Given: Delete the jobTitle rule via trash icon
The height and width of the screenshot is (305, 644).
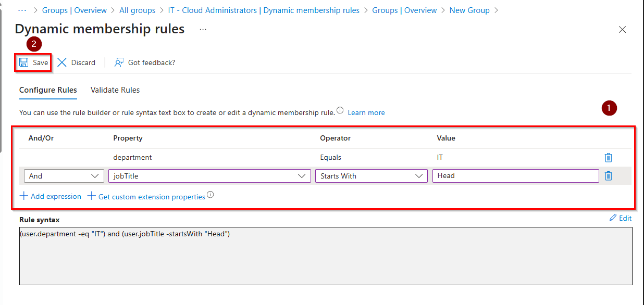Looking at the screenshot, I should point(608,176).
